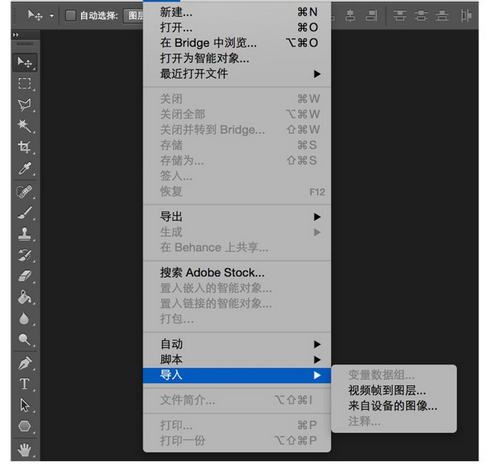493x468 pixels.
Task: Select the Type tool
Action: (x=25, y=384)
